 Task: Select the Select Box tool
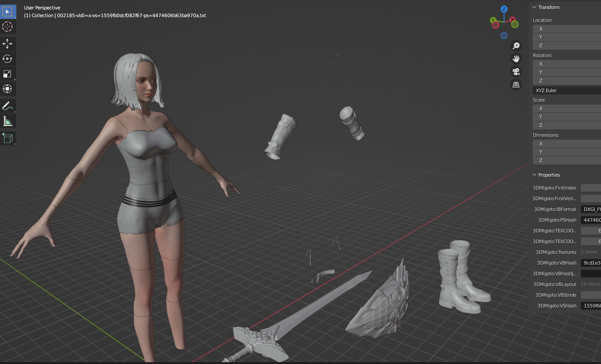[8, 12]
